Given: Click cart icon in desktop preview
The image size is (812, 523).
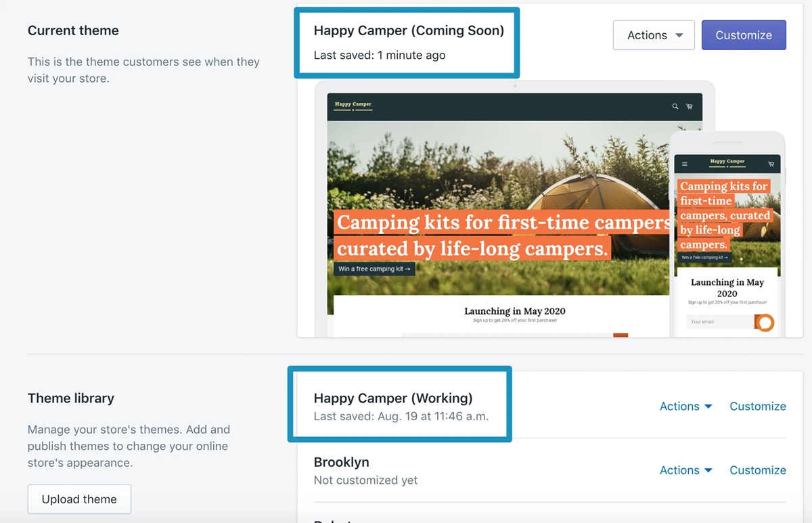Looking at the screenshot, I should coord(689,106).
